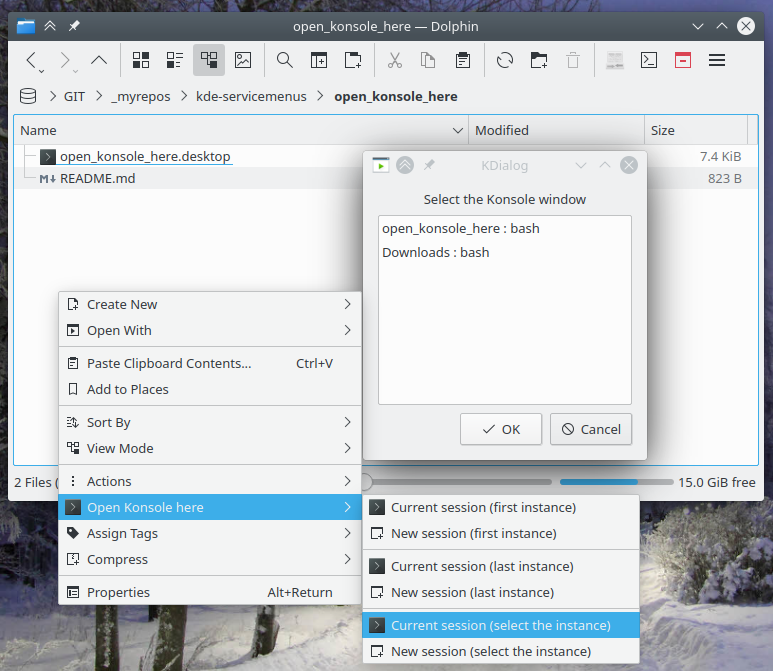Choose New session (last instance)

[x=501, y=593]
